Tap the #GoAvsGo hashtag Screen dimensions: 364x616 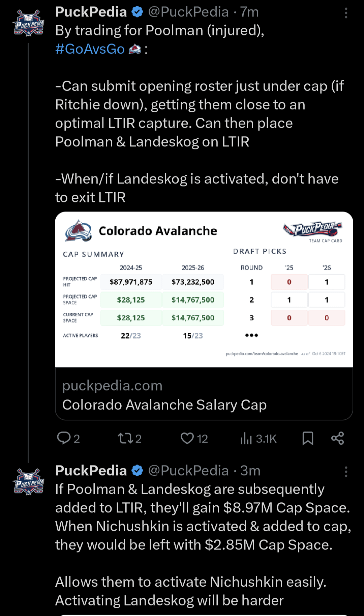[x=90, y=49]
